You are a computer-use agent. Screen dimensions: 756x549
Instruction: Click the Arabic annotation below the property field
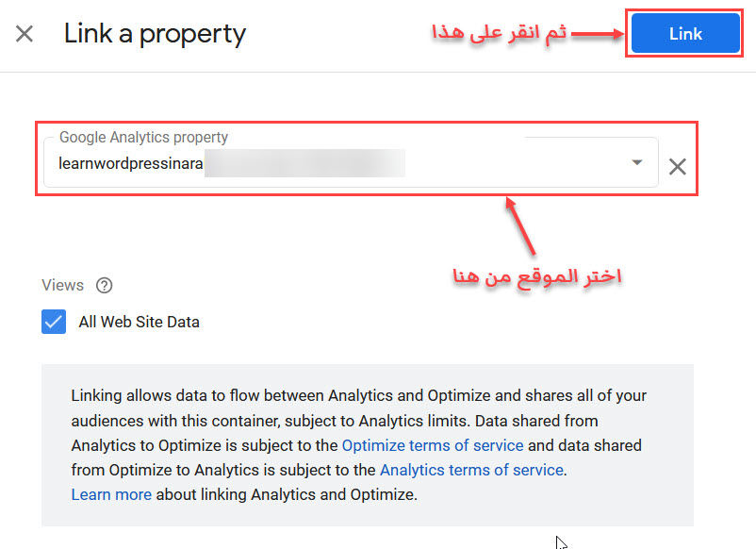pyautogui.click(x=537, y=277)
